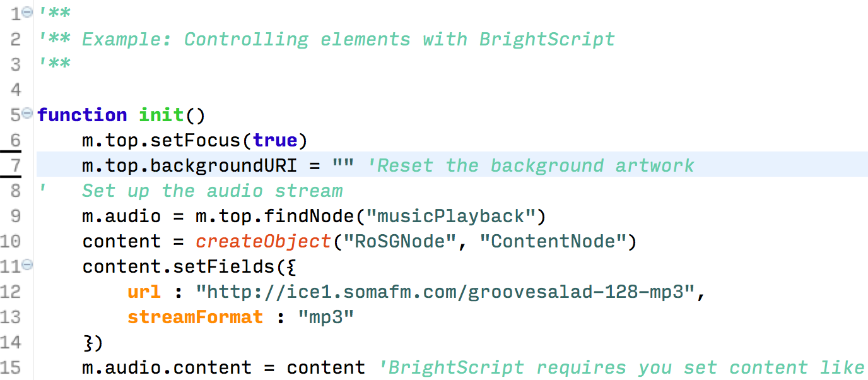Click the 'Reset the background artwork' comment
Viewport: 868px width, 380px height.
click(530, 166)
